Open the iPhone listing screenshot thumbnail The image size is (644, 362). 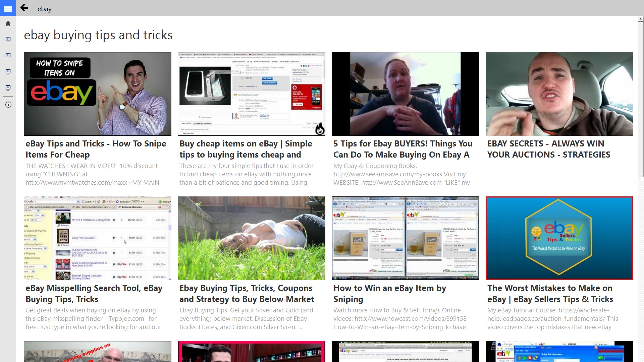pos(252,94)
